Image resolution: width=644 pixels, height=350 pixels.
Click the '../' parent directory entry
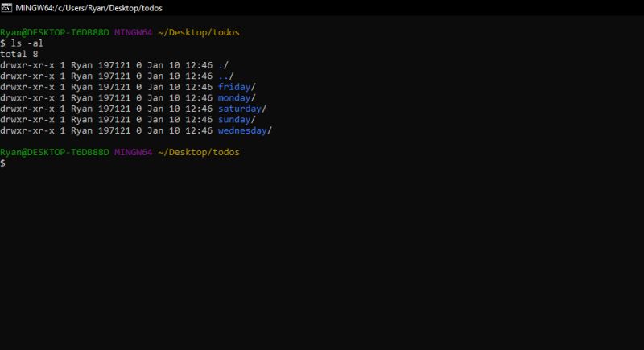pos(226,76)
